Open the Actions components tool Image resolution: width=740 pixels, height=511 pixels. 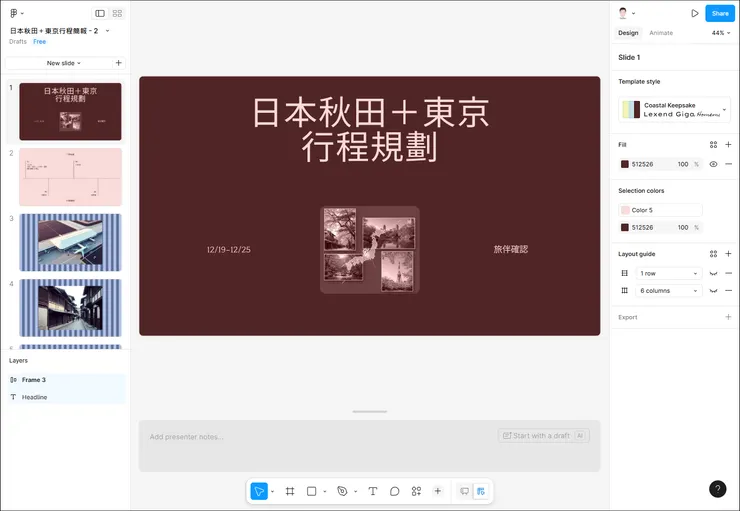[416, 491]
